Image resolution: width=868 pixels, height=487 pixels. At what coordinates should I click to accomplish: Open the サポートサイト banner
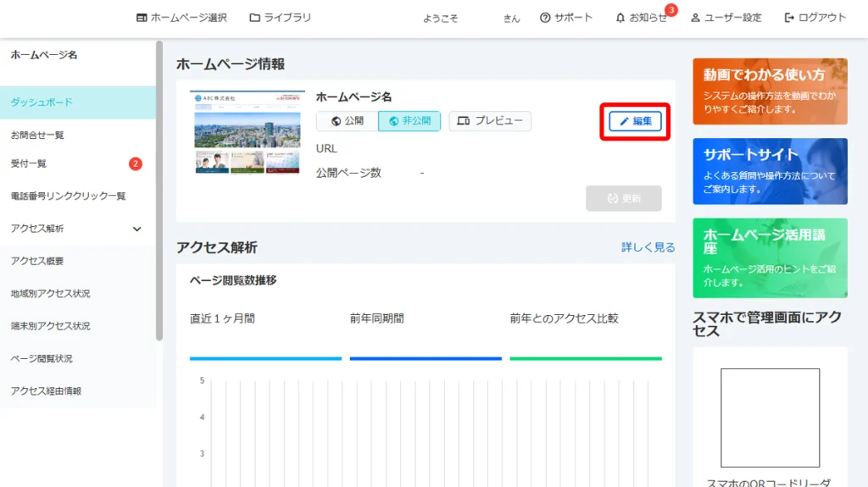click(769, 171)
